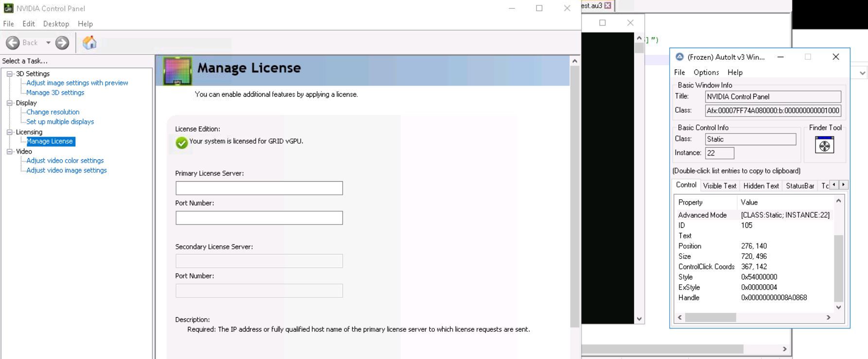Click the NVIDIA content pane scroll up arrow
The height and width of the screenshot is (359, 868).
[x=575, y=61]
